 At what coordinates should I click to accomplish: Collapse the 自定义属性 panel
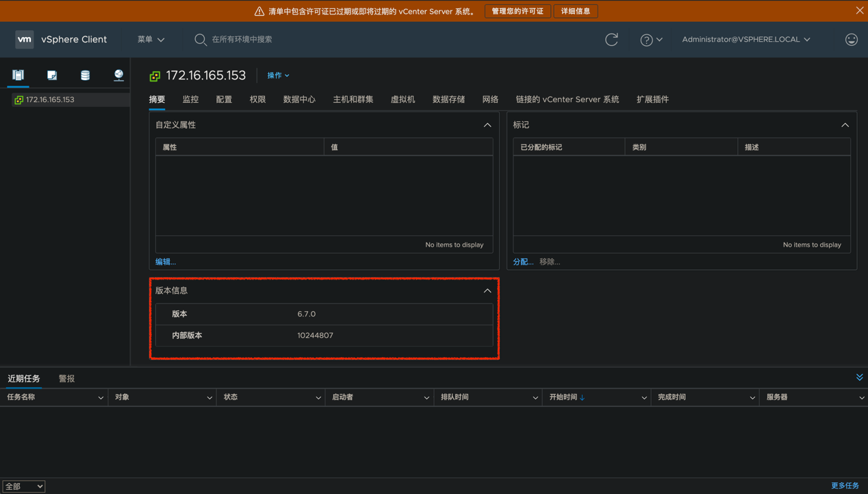tap(487, 125)
